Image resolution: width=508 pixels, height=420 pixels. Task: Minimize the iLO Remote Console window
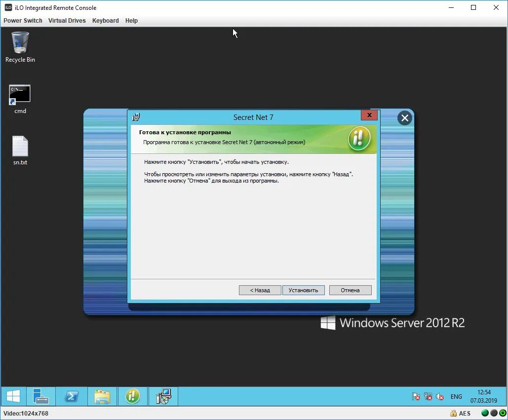point(451,7)
